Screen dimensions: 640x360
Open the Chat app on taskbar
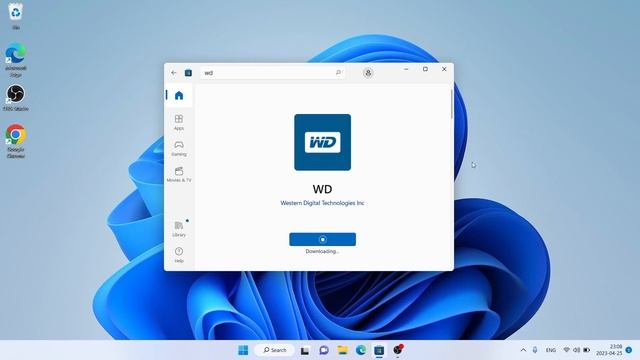click(x=324, y=350)
